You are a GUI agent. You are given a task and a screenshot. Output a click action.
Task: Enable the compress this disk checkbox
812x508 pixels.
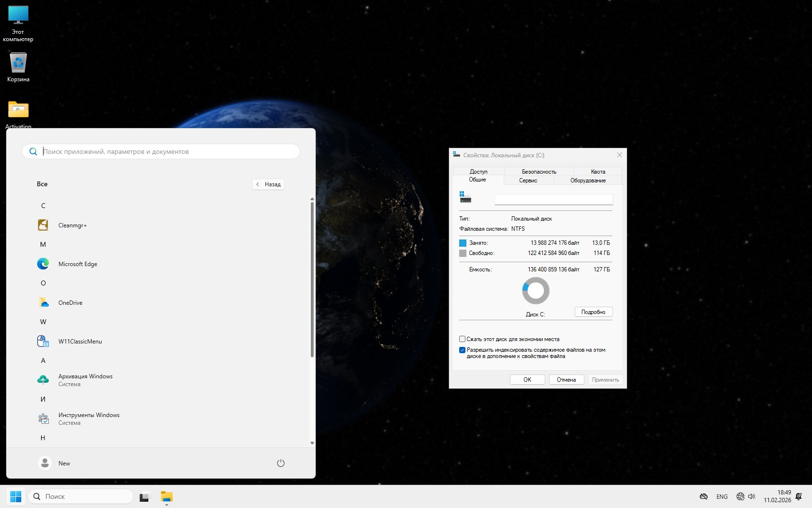(462, 339)
